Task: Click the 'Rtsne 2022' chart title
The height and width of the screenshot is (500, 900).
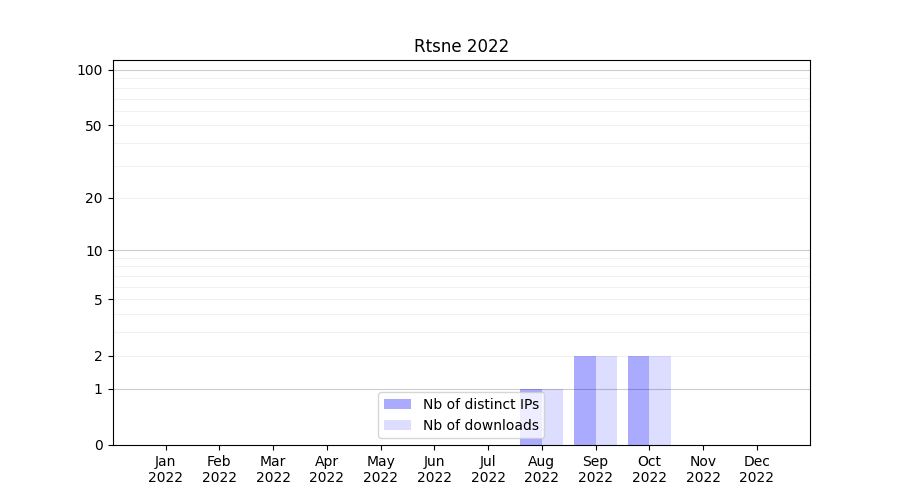Action: [461, 46]
